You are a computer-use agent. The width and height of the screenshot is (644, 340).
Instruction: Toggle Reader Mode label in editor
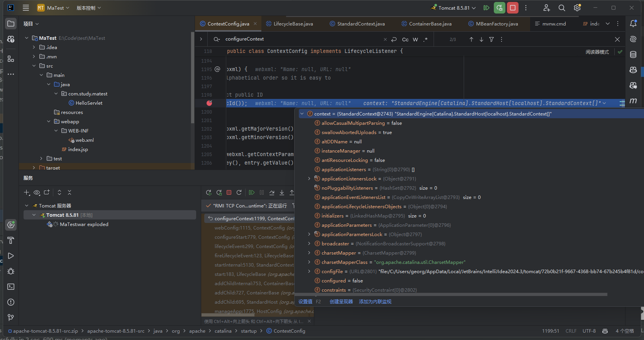click(597, 52)
